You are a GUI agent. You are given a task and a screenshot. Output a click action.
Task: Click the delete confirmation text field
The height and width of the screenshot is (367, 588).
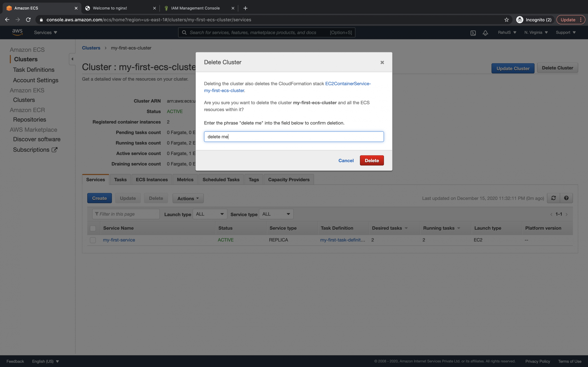coord(294,136)
